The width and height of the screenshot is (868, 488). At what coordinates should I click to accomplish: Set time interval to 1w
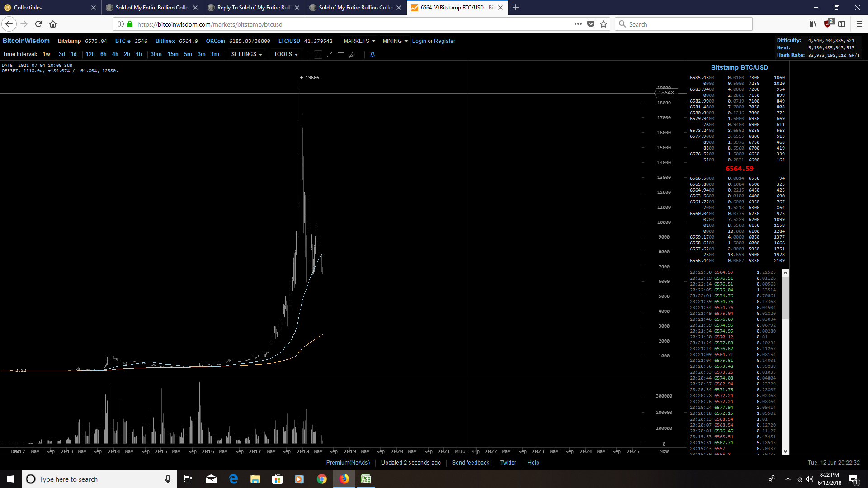[46, 54]
